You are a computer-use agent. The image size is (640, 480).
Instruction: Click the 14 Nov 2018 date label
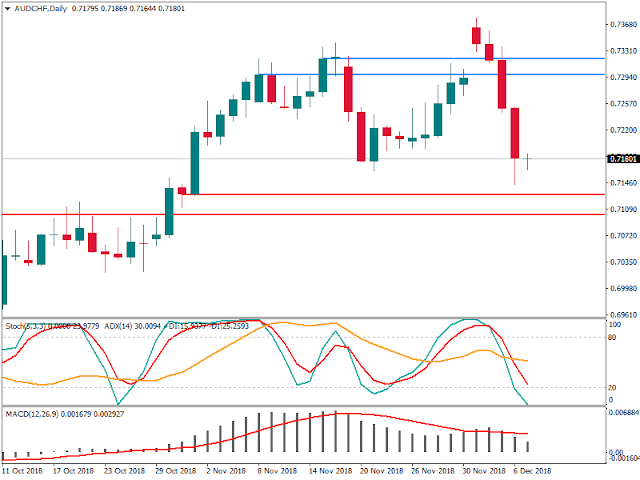(331, 471)
